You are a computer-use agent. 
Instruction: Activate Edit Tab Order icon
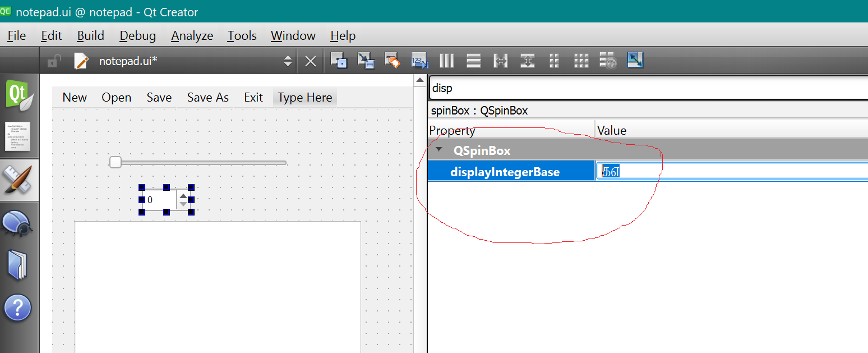419,61
